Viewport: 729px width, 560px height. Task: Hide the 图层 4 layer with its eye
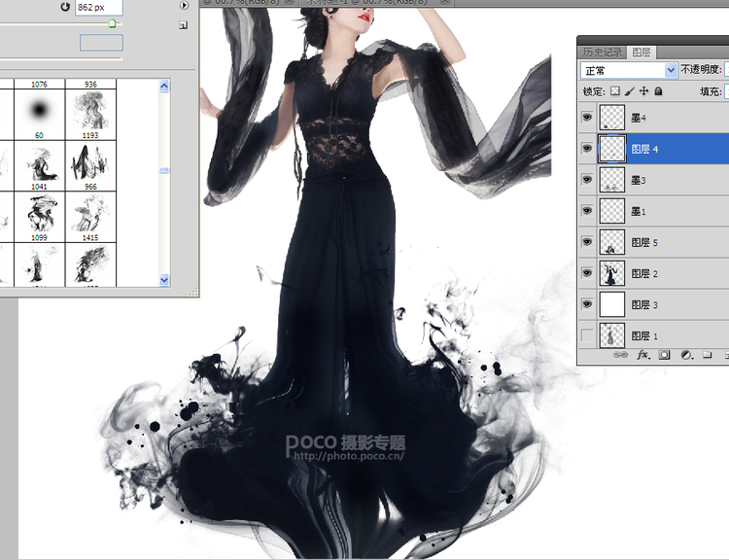tap(587, 148)
